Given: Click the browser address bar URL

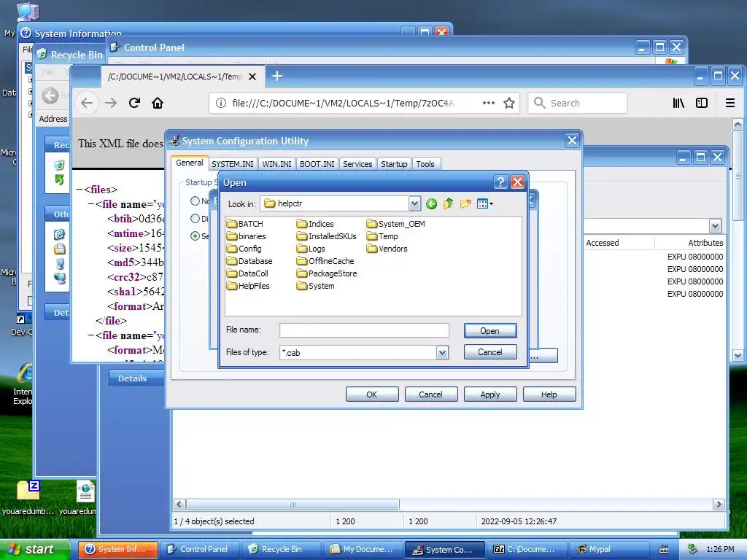Looking at the screenshot, I should tap(343, 103).
